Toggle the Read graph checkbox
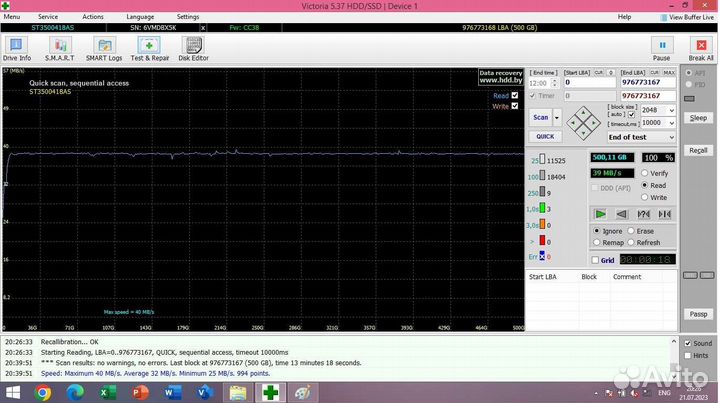This screenshot has height=403, width=720. pos(515,96)
